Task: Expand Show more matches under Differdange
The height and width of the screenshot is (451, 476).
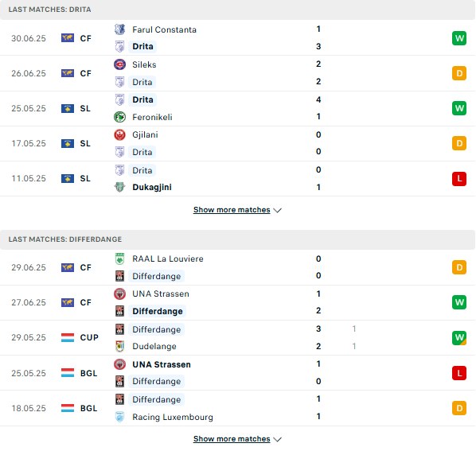Action: (x=232, y=439)
